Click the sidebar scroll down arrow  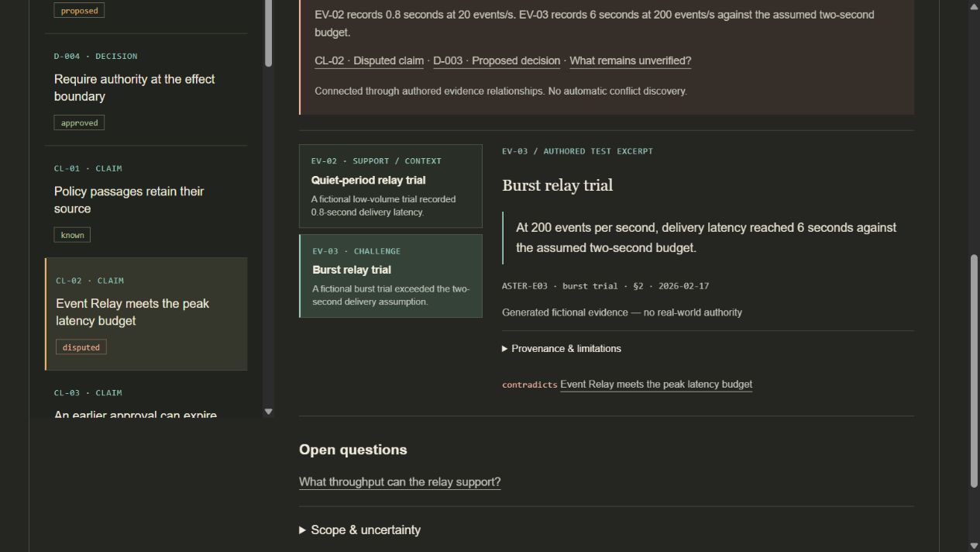(x=269, y=412)
